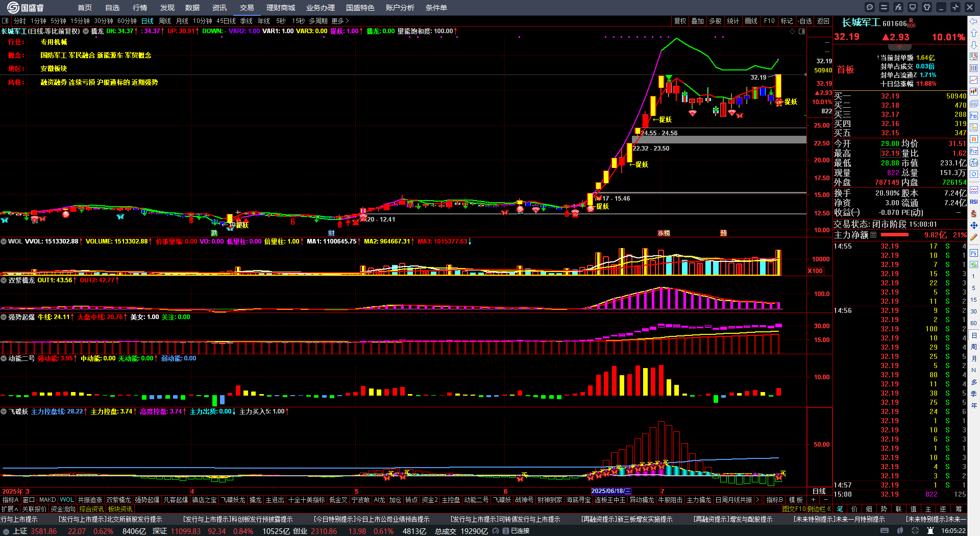Click the 笔 tab under tick list

click(840, 509)
